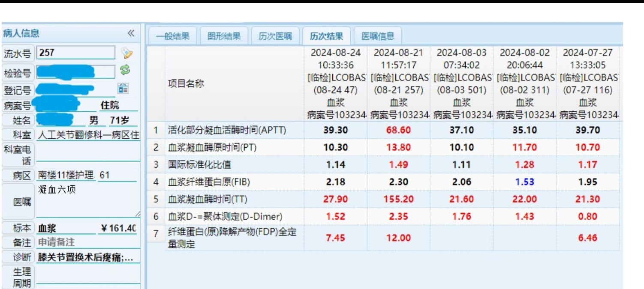Click the 医嘱 text area containing 凝血六项

(88, 201)
